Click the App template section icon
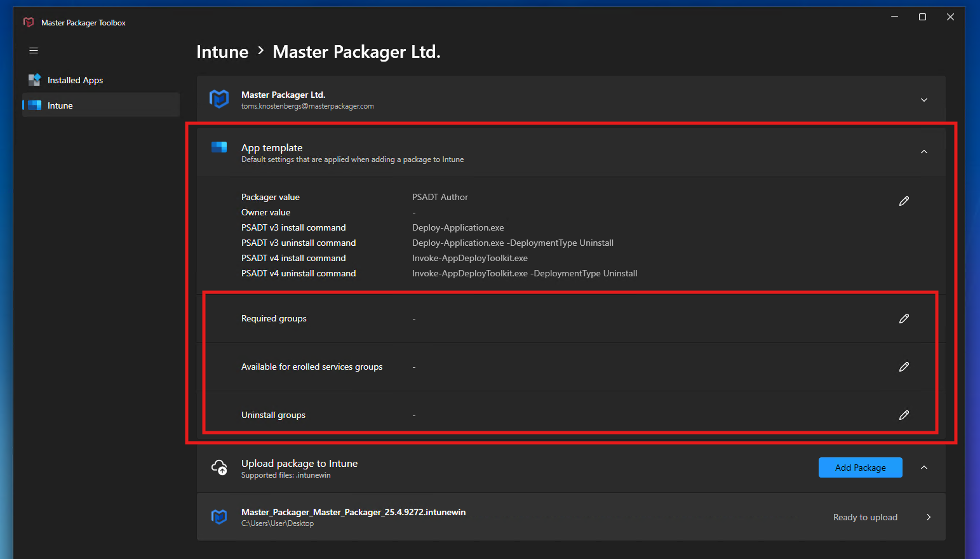 tap(219, 147)
